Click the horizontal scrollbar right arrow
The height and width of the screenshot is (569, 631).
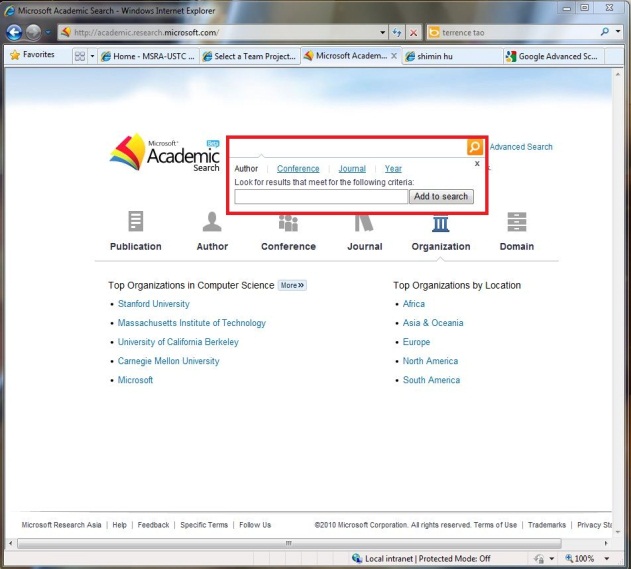click(x=606, y=543)
